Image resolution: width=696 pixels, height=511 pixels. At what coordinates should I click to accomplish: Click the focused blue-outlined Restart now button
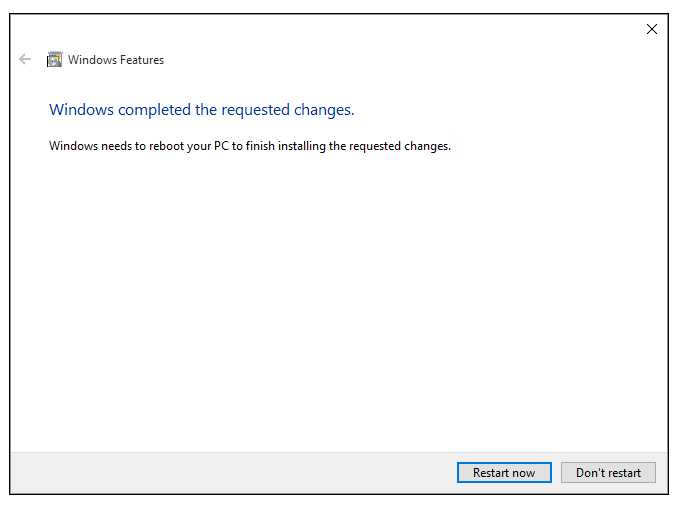504,472
